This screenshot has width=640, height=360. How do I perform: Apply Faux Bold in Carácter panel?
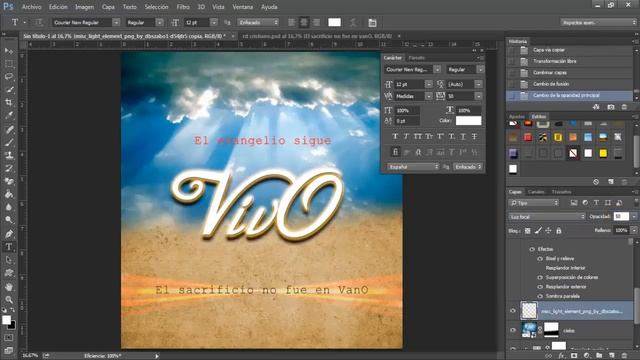click(x=395, y=136)
